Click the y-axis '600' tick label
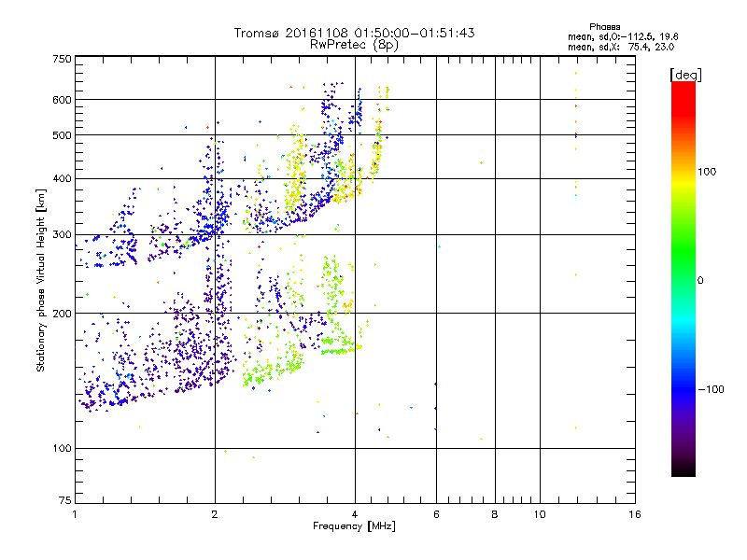 (x=62, y=100)
